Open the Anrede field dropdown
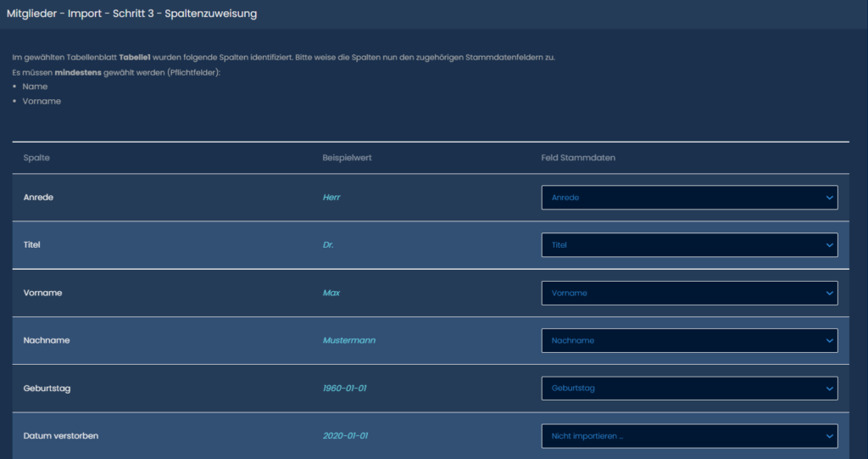The image size is (868, 459). coord(688,198)
